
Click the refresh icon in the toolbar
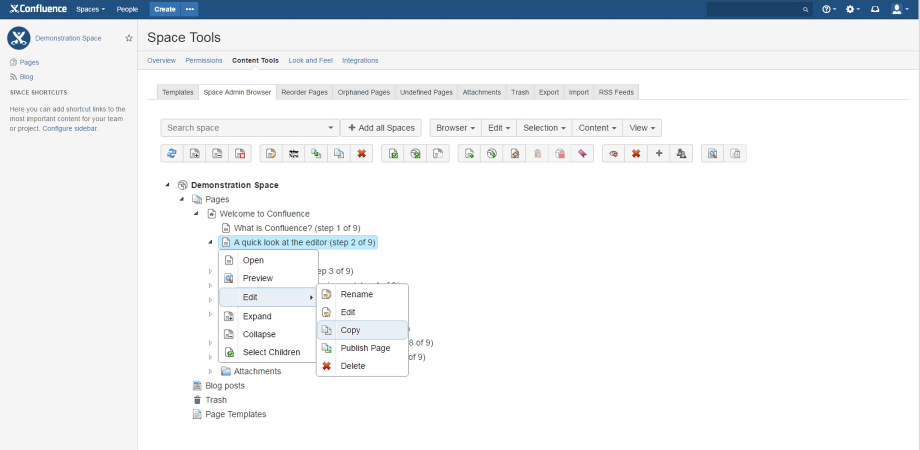point(171,153)
